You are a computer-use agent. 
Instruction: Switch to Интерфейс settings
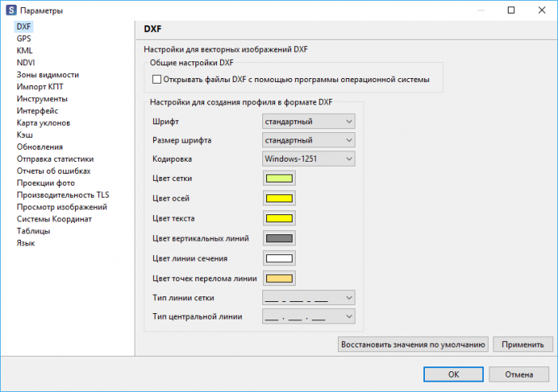37,111
